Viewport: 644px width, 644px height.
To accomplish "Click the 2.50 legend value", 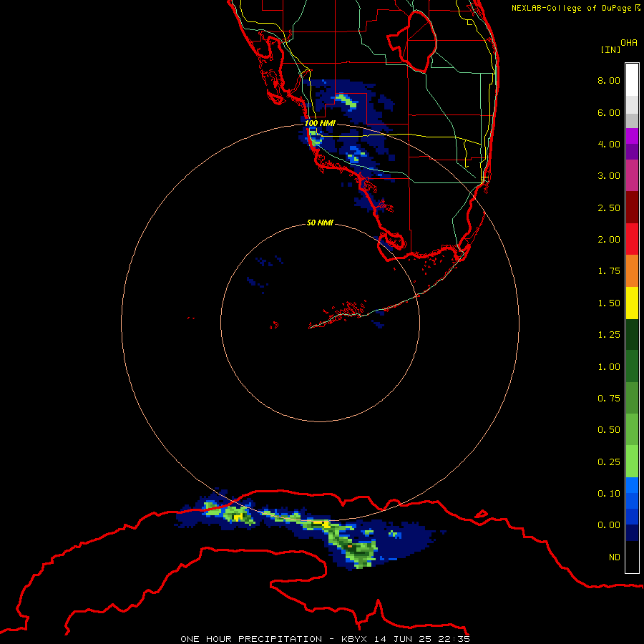I will [609, 208].
